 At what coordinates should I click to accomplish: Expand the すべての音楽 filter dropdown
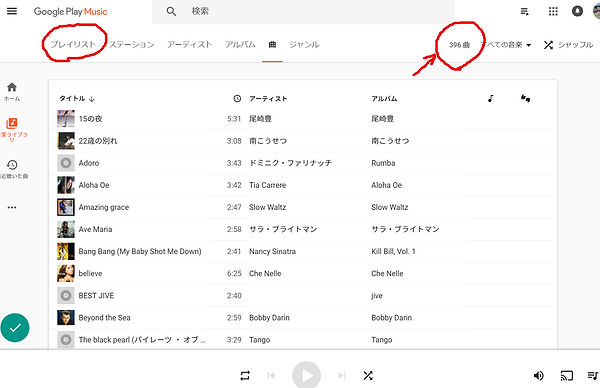pos(507,45)
